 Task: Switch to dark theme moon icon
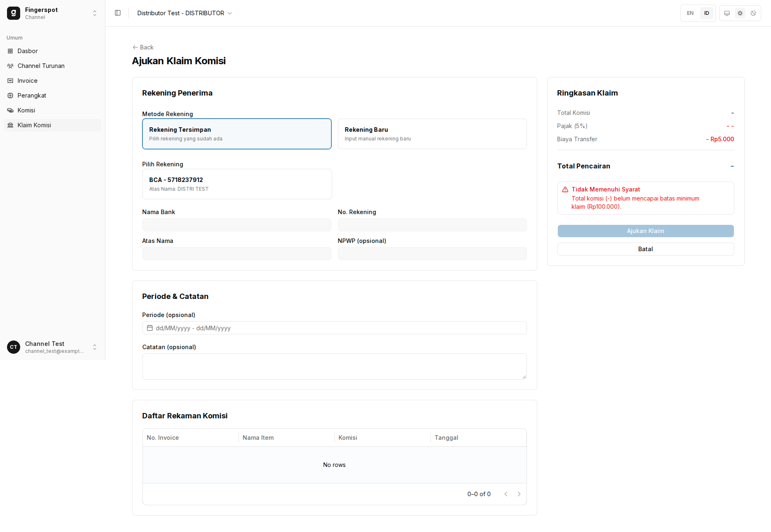[x=753, y=13]
